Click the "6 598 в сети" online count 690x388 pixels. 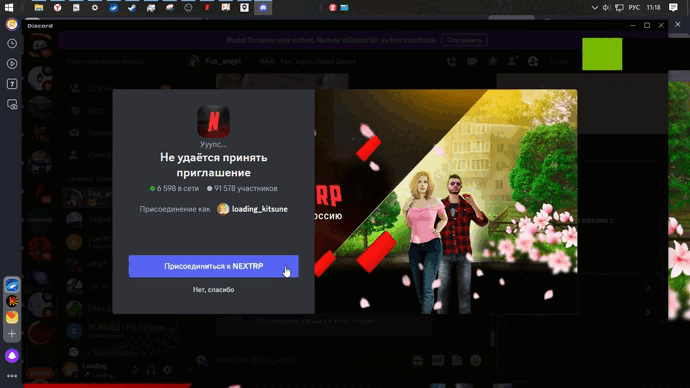[x=177, y=188]
